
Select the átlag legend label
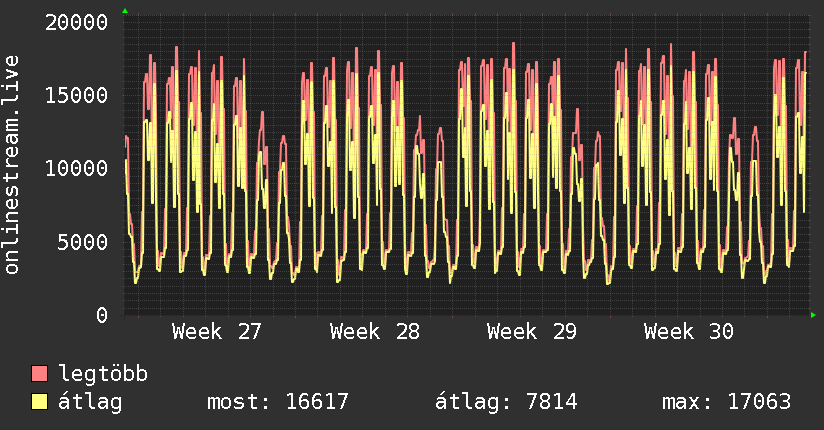(x=90, y=402)
